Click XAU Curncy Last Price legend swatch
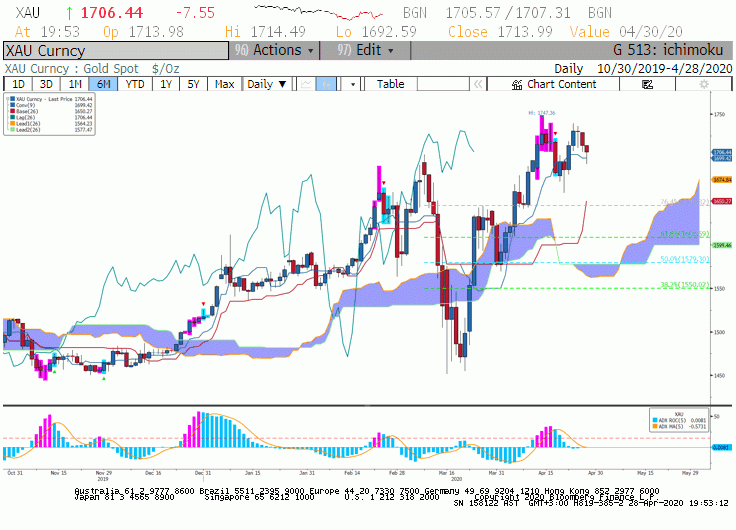This screenshot has width=736, height=530. tap(13, 99)
